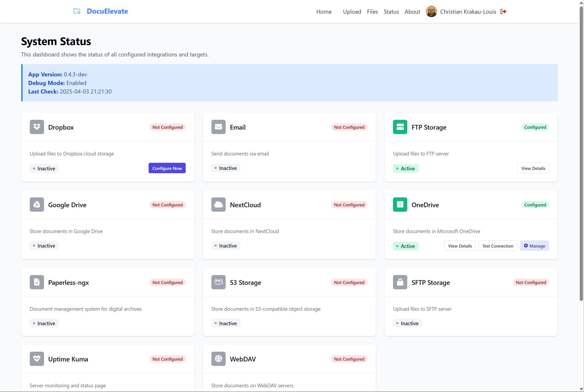This screenshot has height=392, width=584.
Task: Click the Google Drive card title
Action: pyautogui.click(x=67, y=205)
